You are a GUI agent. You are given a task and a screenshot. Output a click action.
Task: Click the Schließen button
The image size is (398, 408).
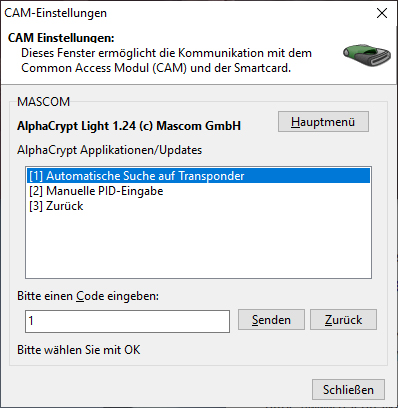click(348, 389)
